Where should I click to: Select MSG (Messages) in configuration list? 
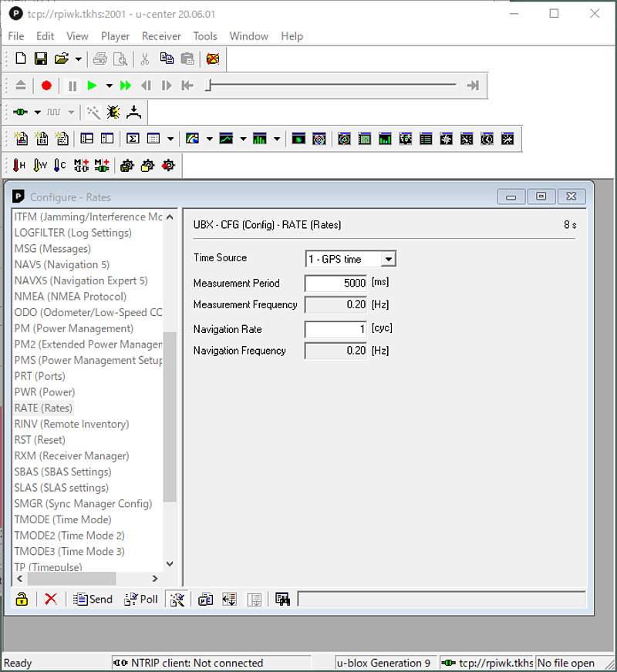52,249
